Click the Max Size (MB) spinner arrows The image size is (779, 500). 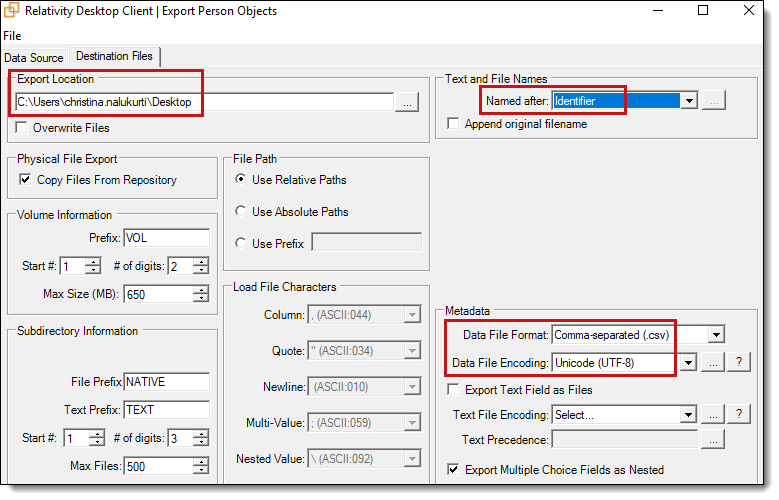(201, 294)
